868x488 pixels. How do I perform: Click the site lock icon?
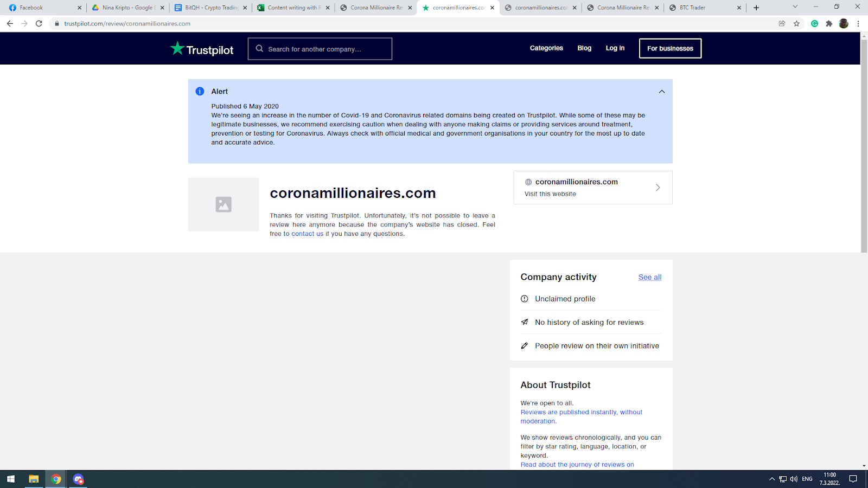(x=56, y=24)
